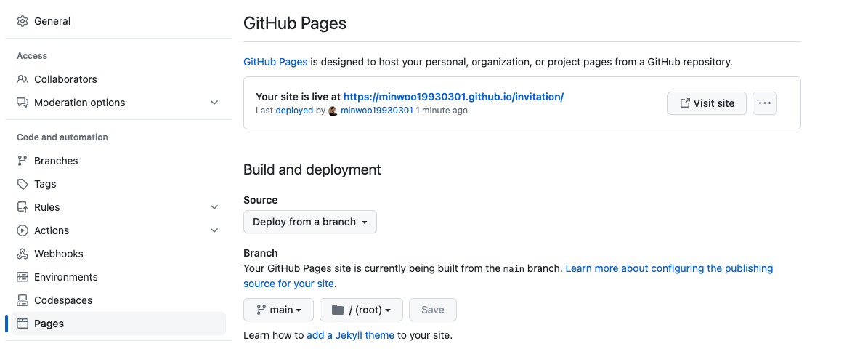Screen dimensions: 868x349
Task: Open the GitHub Pages documentation link
Action: coord(275,62)
